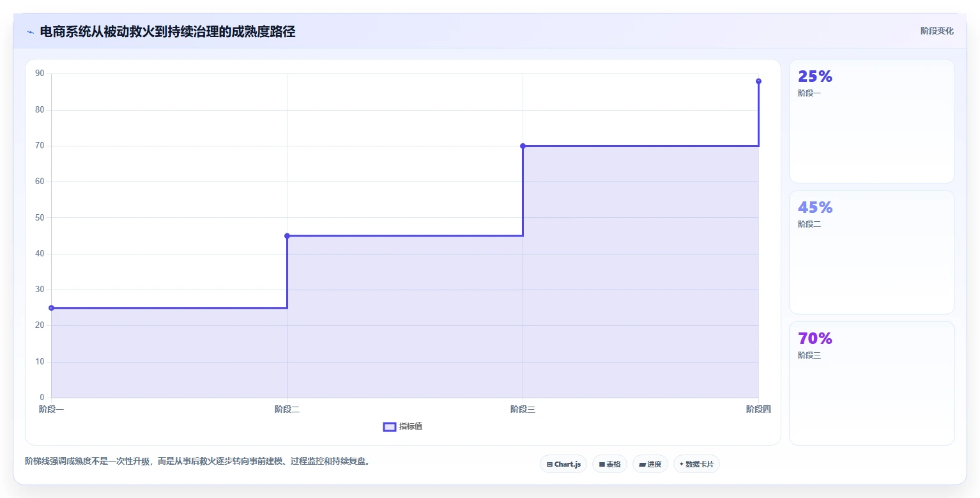Image resolution: width=980 pixels, height=498 pixels.
Task: Click the Chart.js tag icon
Action: (x=549, y=465)
